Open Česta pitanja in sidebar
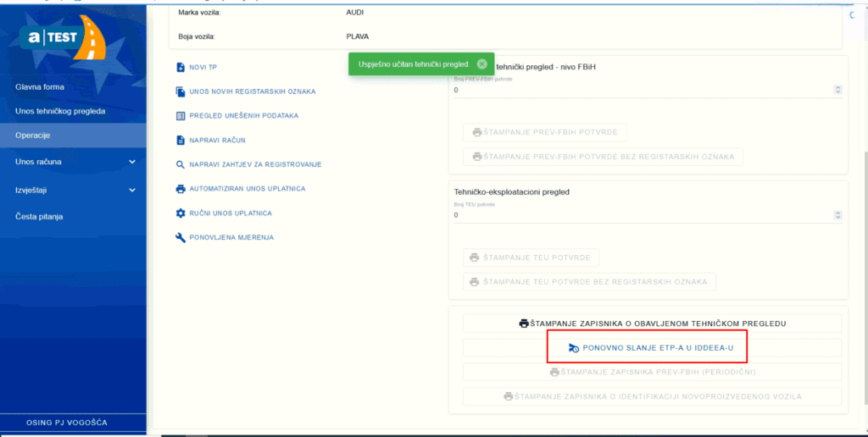Viewport: 868px width, 437px height. (39, 217)
